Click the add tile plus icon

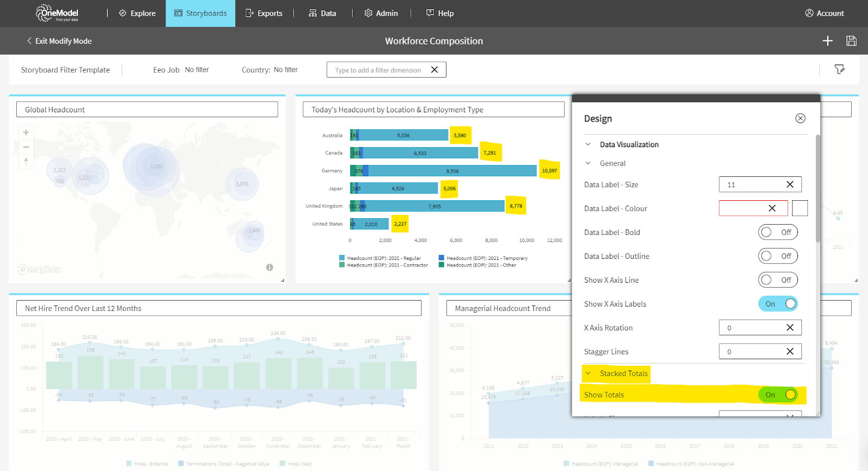coord(827,41)
